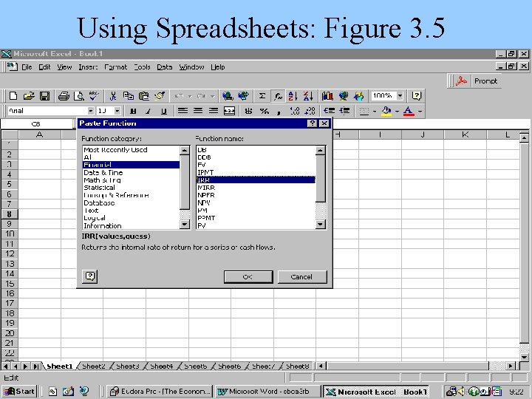This screenshot has width=532, height=399.
Task: Open the Data menu
Action: coord(165,67)
